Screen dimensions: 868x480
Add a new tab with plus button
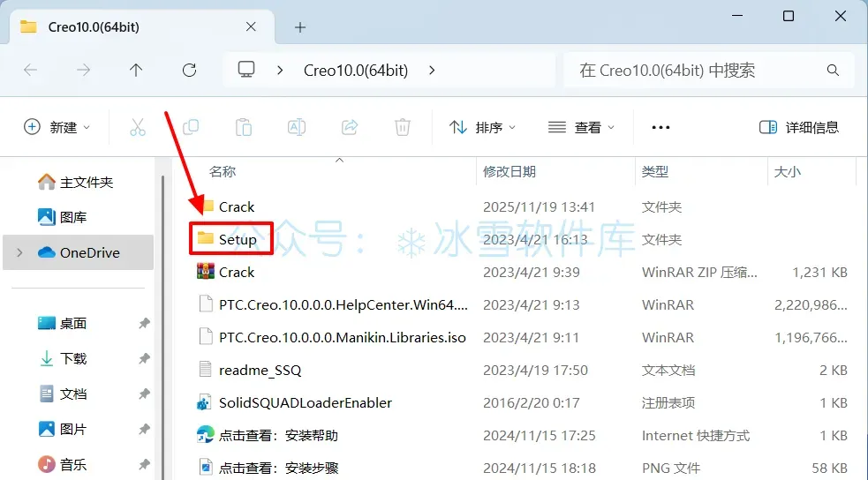pyautogui.click(x=300, y=27)
